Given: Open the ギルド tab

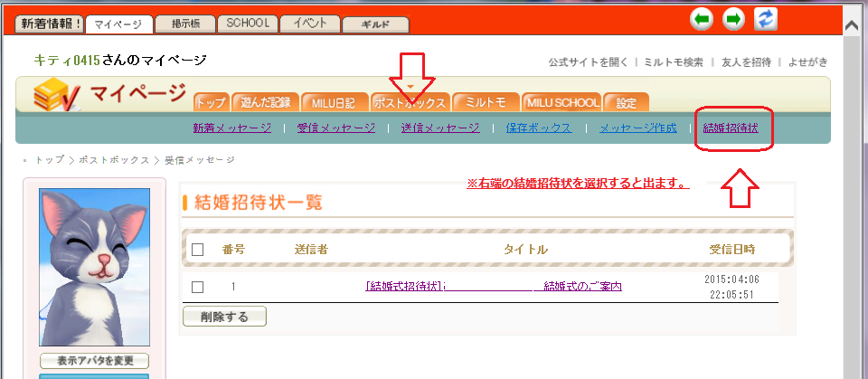Looking at the screenshot, I should pyautogui.click(x=375, y=25).
